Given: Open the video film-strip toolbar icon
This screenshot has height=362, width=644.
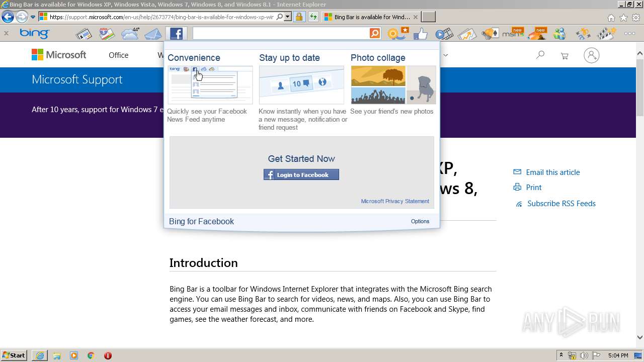Looking at the screenshot, I should [444, 34].
